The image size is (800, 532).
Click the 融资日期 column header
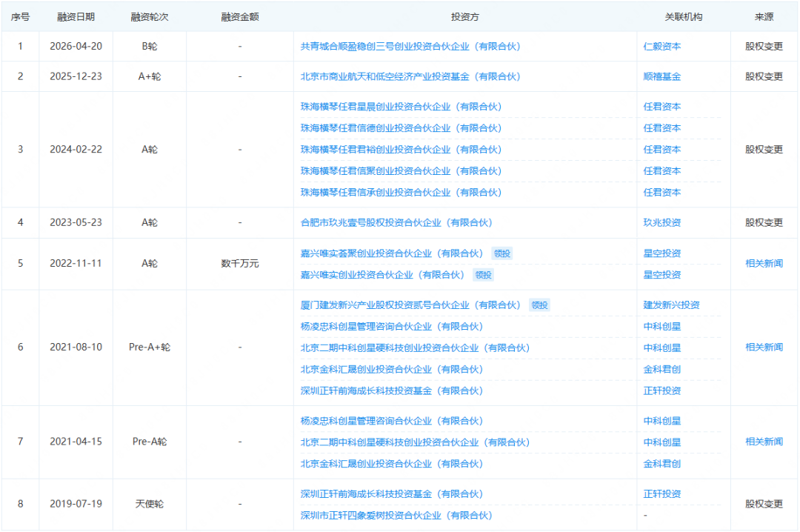[76, 17]
